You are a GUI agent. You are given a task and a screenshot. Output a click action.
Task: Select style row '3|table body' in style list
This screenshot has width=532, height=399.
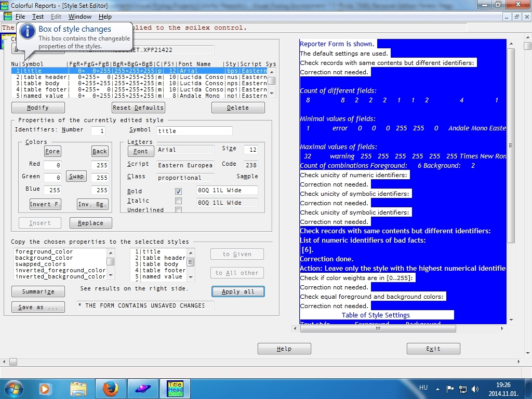139,83
